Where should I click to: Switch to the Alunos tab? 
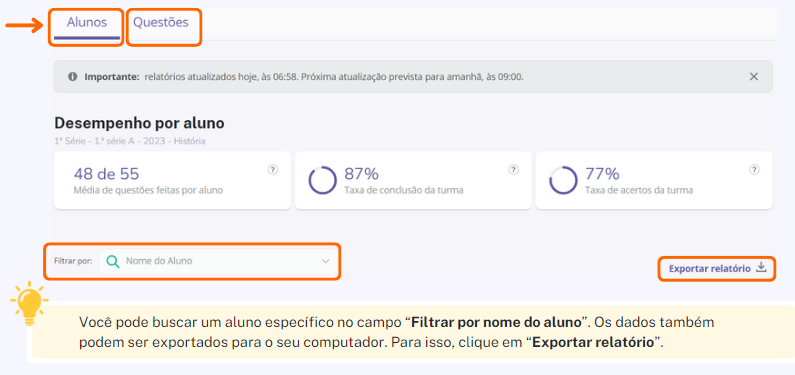pyautogui.click(x=87, y=23)
